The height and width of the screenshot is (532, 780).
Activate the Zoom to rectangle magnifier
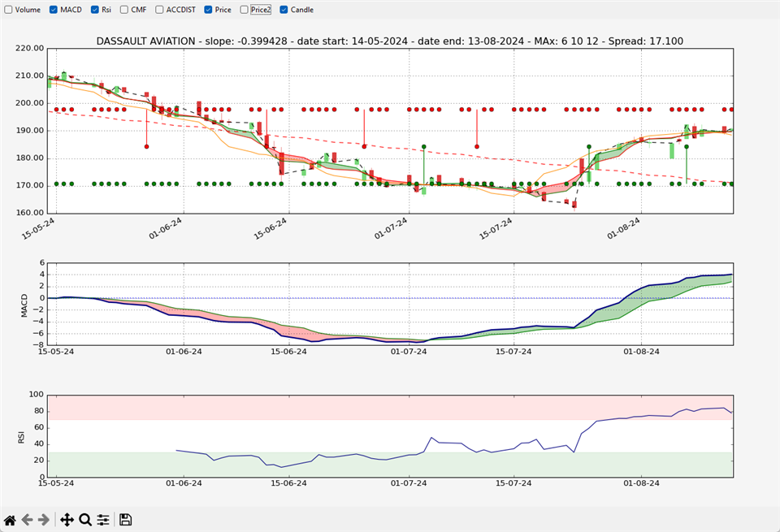[x=85, y=520]
